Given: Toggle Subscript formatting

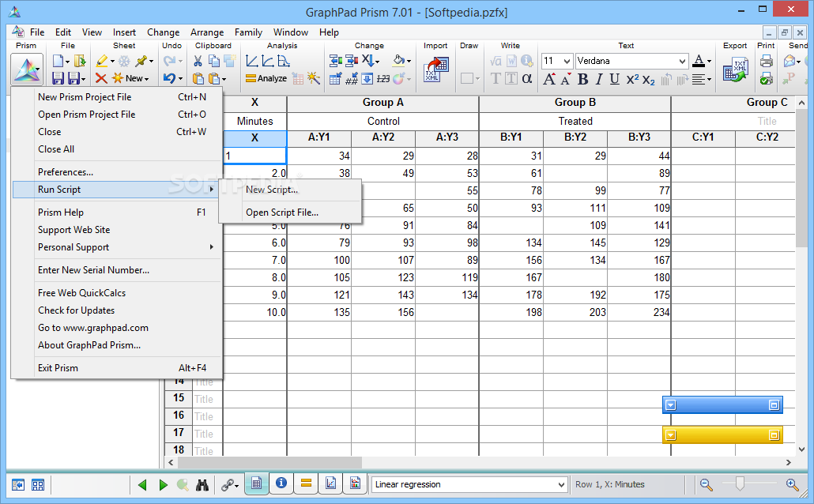Looking at the screenshot, I should (x=648, y=79).
